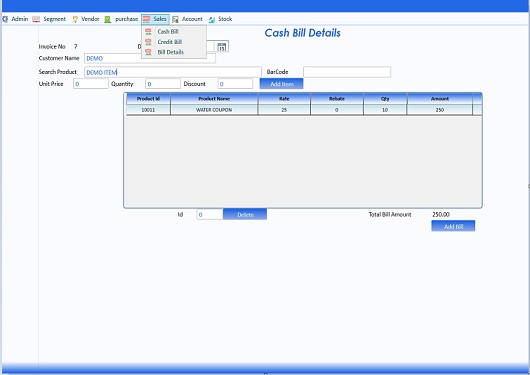The height and width of the screenshot is (375, 530).
Task: Click the Add Item button
Action: pos(281,84)
